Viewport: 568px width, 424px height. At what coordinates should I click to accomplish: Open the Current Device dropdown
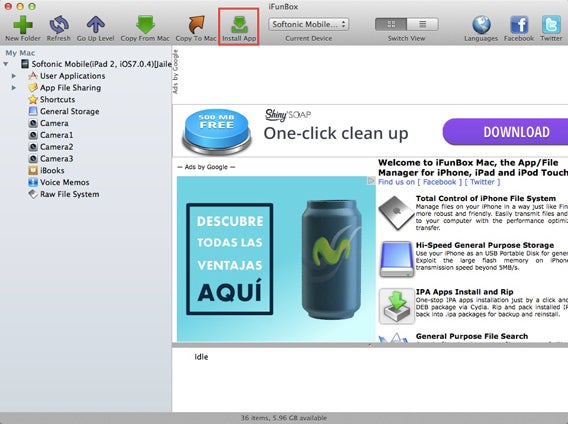309,24
